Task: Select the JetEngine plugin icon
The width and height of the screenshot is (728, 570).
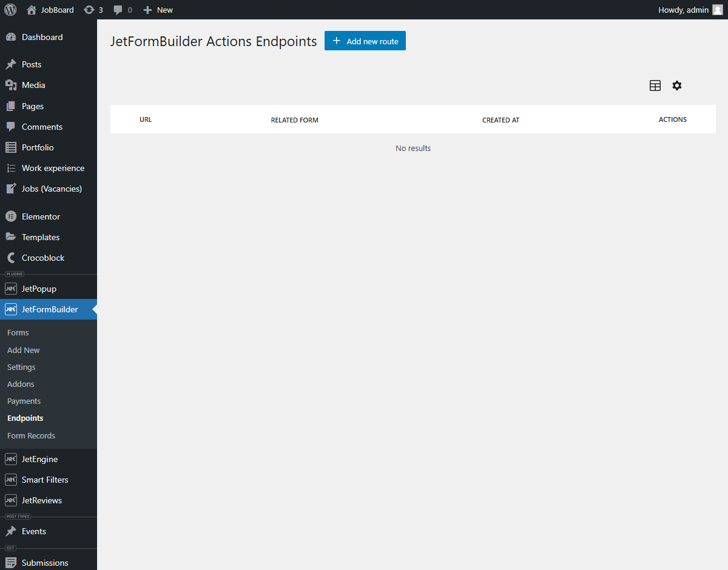Action: pos(11,459)
